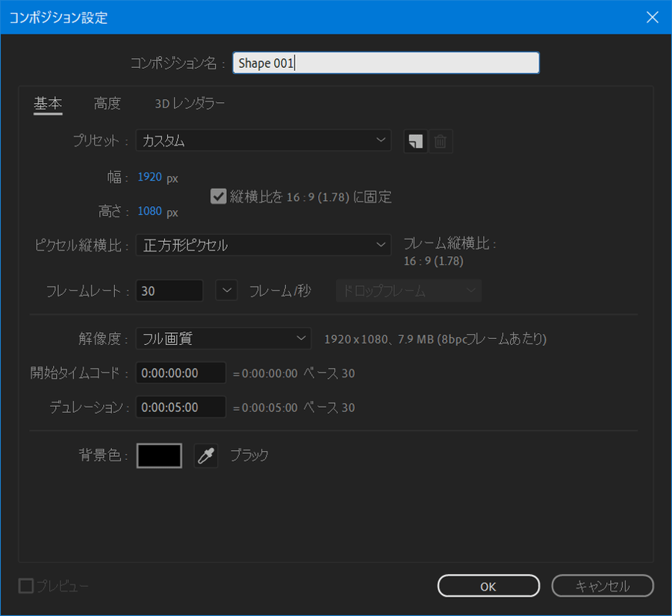Click the ブラック color name text
This screenshot has height=616, width=672.
click(x=249, y=455)
